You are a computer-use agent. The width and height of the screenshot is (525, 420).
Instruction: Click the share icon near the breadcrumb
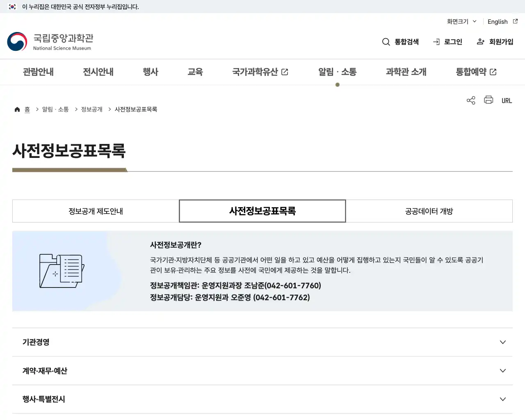(x=470, y=100)
